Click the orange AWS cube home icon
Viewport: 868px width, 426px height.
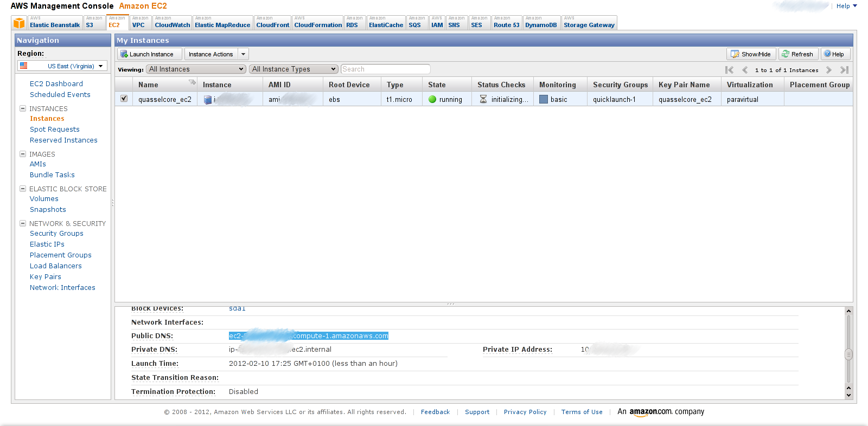[x=20, y=23]
